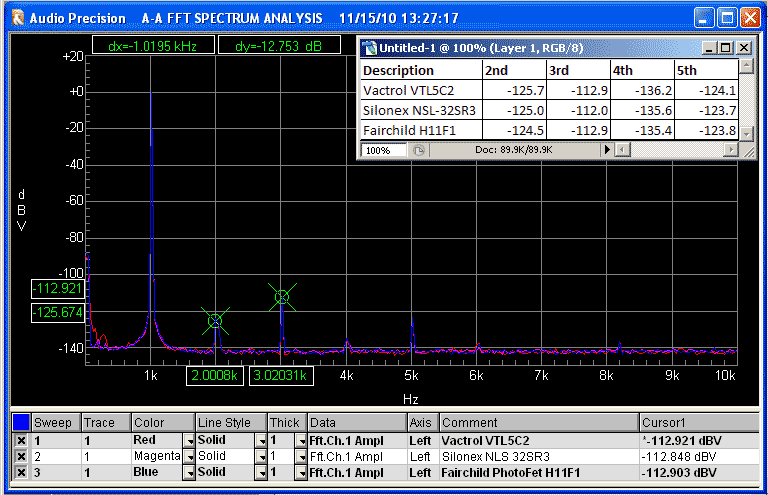
Task: Click the Silonex NSL-32SR3 table row label
Action: pyautogui.click(x=419, y=111)
